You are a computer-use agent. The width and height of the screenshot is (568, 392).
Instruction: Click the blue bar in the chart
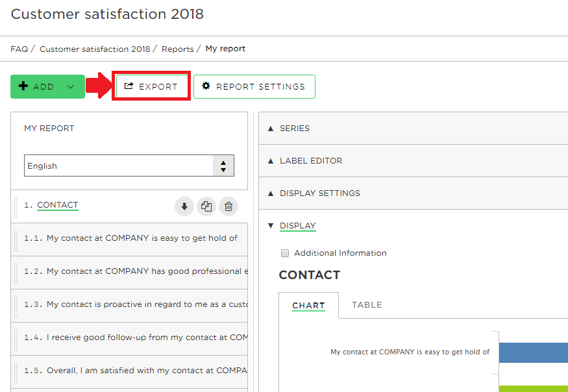tap(533, 352)
